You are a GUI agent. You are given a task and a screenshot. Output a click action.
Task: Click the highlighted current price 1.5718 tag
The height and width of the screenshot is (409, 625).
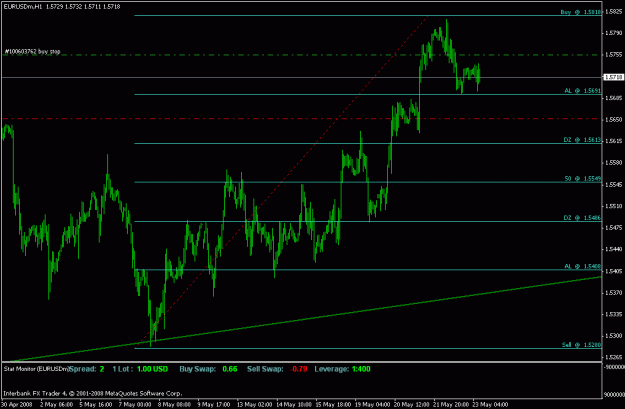click(614, 77)
